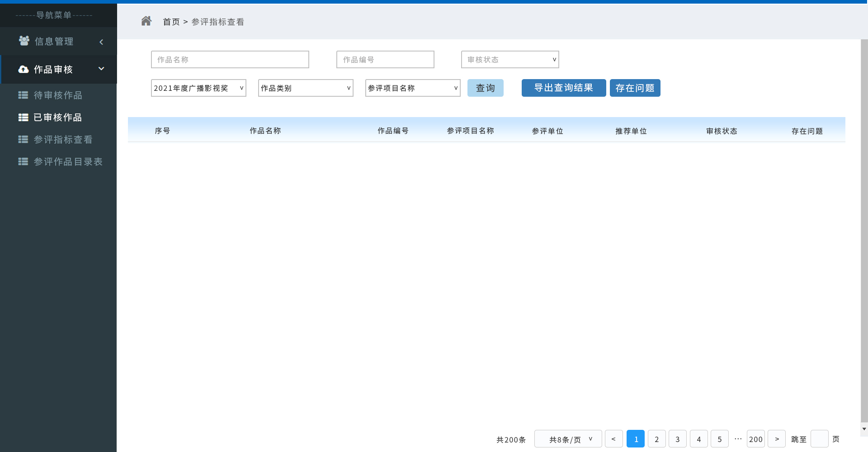Go to next page with > arrow
868x452 pixels.
coord(777,439)
